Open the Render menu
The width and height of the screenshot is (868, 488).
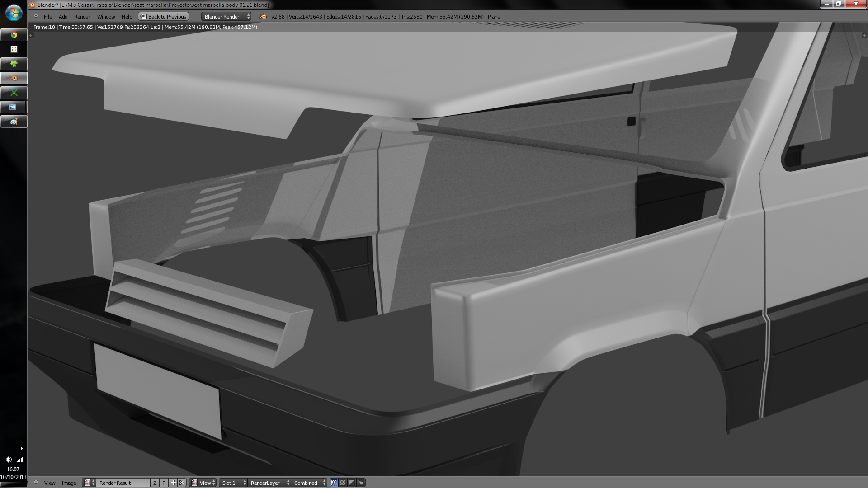82,17
